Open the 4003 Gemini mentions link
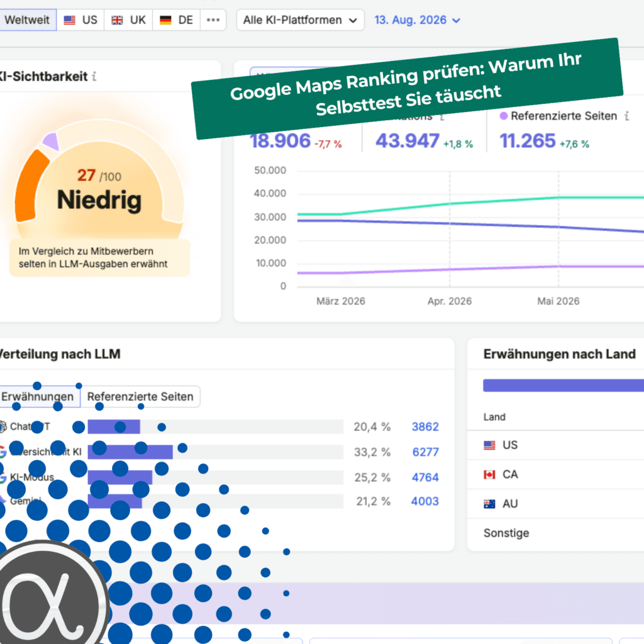Screen dimensions: 644x644 pyautogui.click(x=425, y=501)
